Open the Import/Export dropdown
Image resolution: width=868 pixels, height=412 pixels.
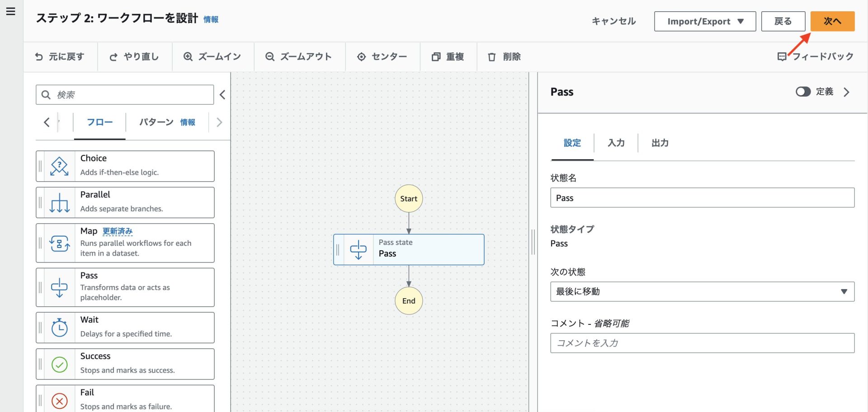pos(704,21)
